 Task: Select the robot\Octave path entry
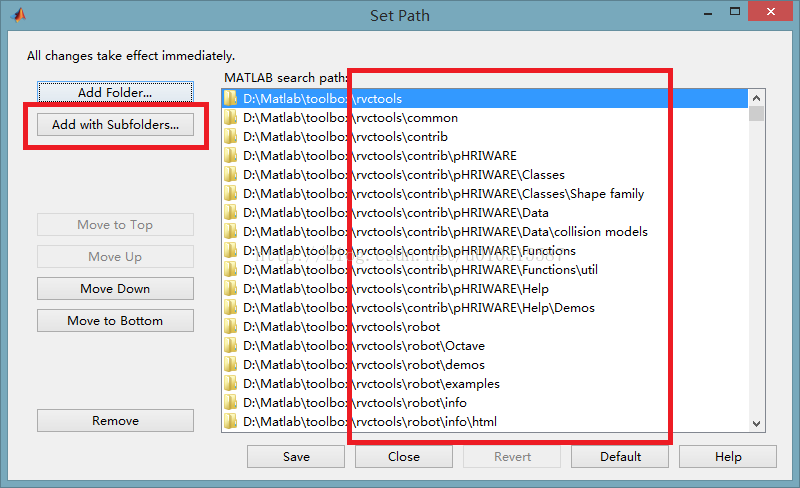point(485,346)
